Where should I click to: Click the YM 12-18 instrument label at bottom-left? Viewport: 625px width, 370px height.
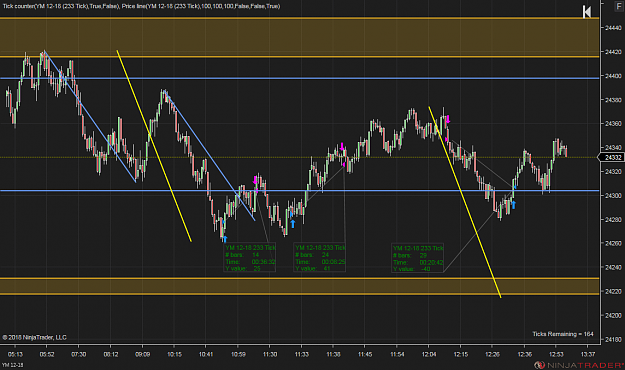pyautogui.click(x=12, y=365)
